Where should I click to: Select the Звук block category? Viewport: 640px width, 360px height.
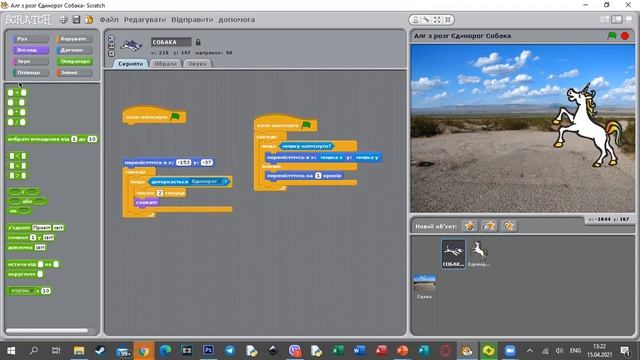31,61
